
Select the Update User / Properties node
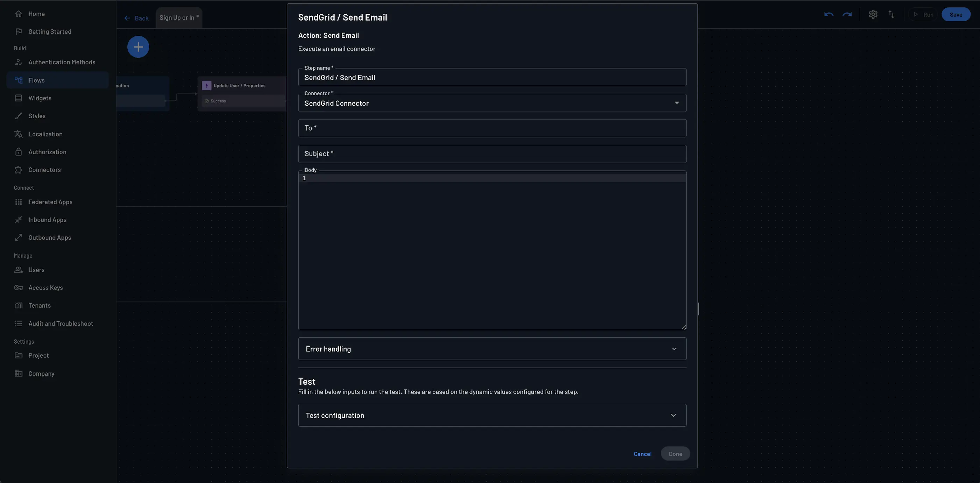[240, 85]
